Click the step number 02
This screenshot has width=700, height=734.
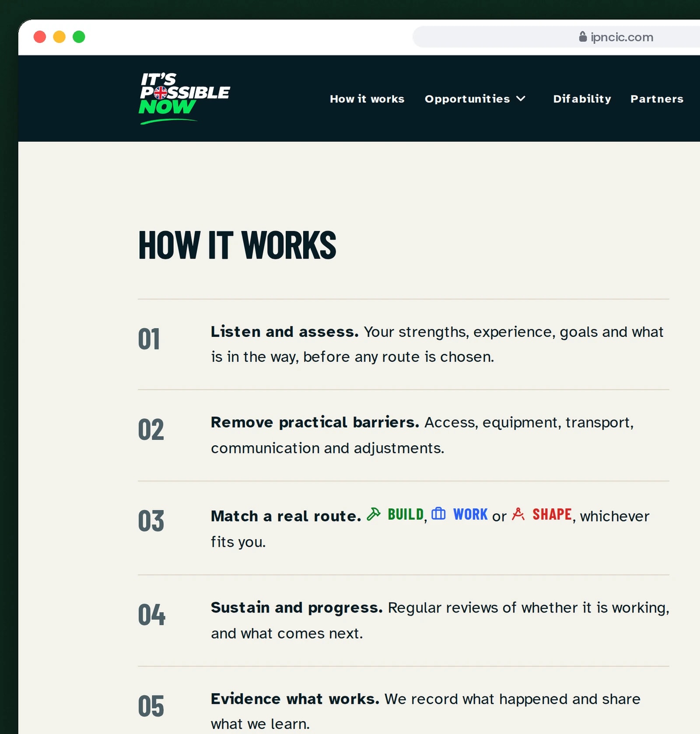coord(151,430)
